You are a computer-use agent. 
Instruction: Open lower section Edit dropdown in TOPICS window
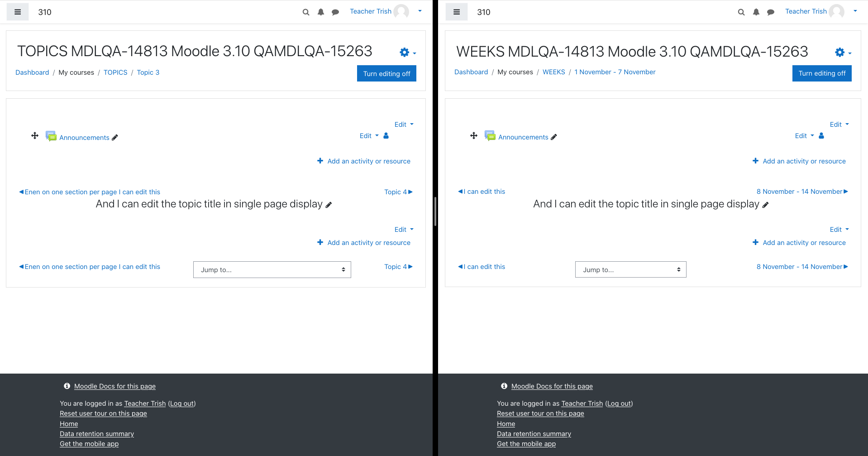pos(404,230)
